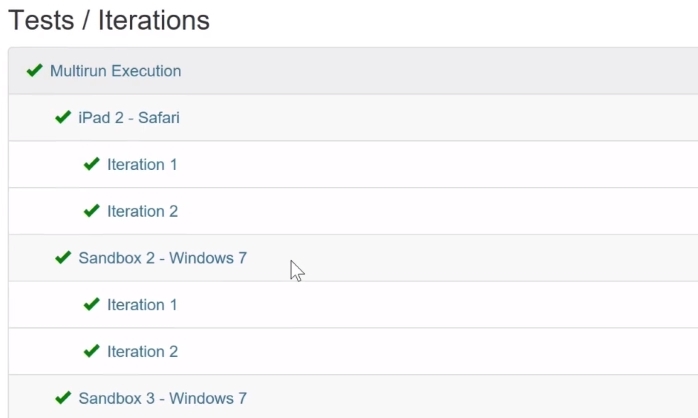The width and height of the screenshot is (698, 418).
Task: Open Iteration 2 link under iPad 2 - Safari
Action: tap(142, 211)
